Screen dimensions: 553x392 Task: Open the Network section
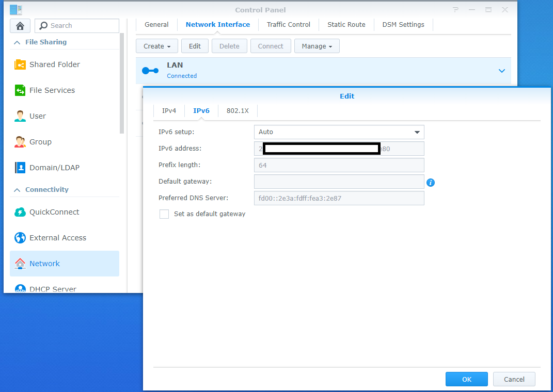[44, 264]
